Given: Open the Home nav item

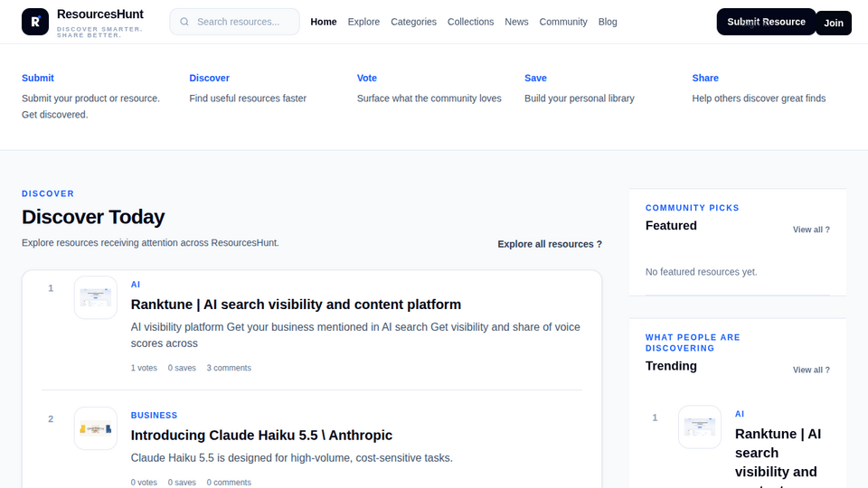Looking at the screenshot, I should coord(324,22).
